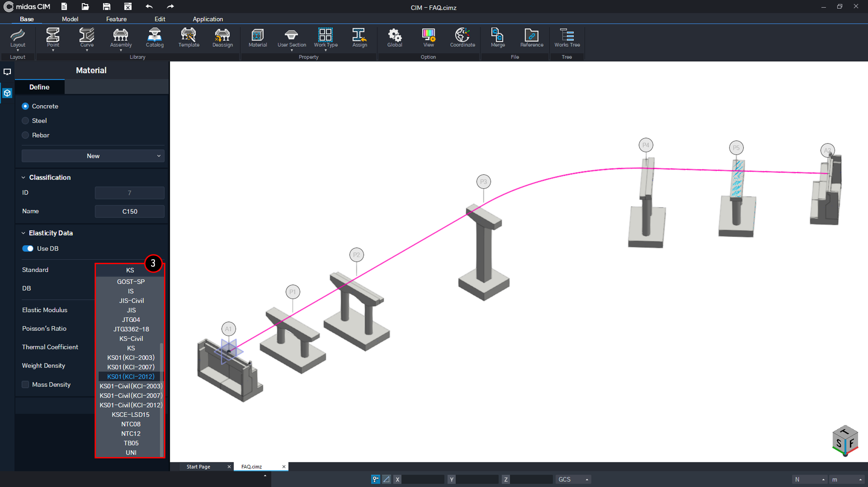Viewport: 868px width, 487px height.
Task: Expand the Point tool dropdown arrow
Action: (x=53, y=51)
